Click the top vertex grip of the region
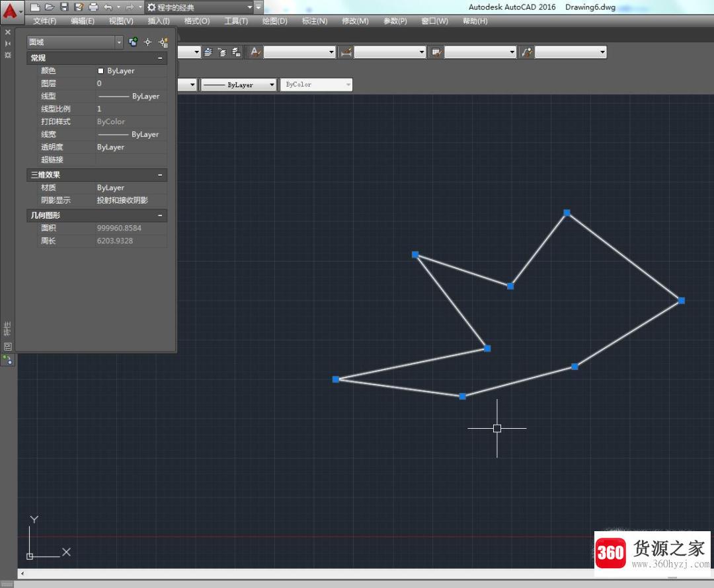 (x=567, y=213)
